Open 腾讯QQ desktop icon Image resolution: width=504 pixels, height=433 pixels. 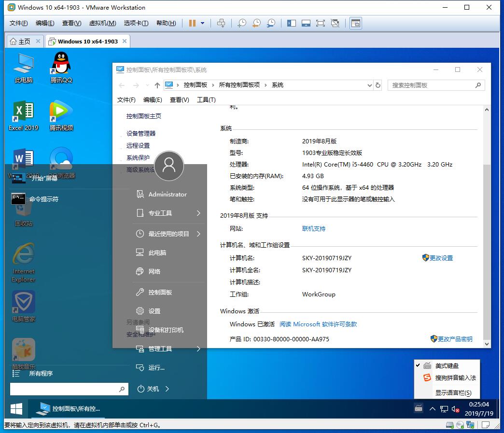61,68
